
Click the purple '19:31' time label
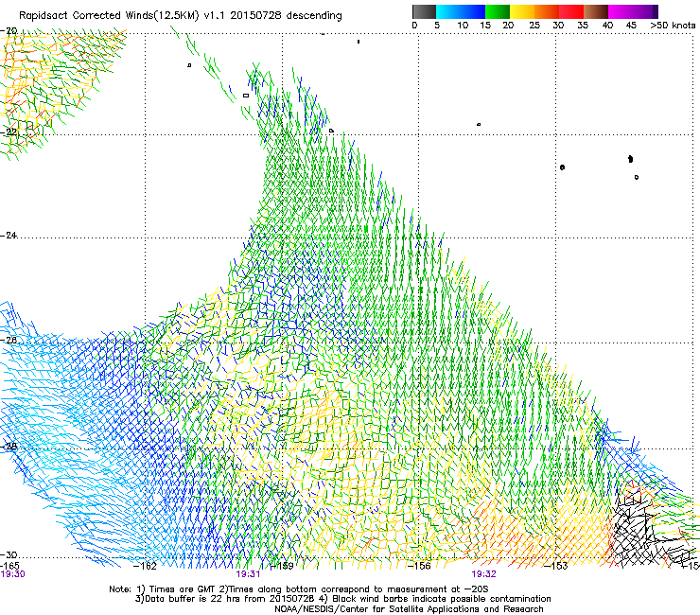tap(248, 574)
